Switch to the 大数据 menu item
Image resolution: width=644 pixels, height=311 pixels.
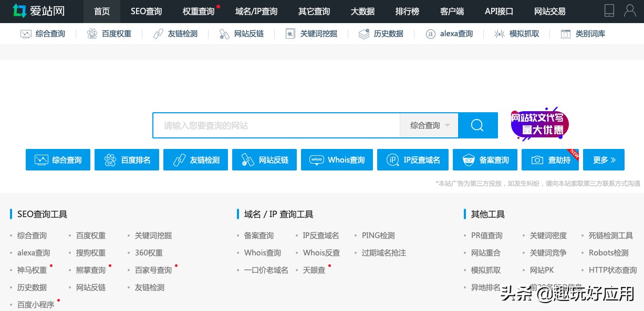tap(362, 11)
